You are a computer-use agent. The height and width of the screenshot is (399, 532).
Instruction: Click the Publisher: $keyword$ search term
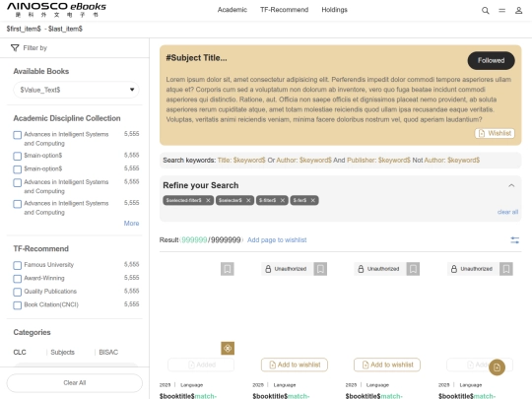378,161
